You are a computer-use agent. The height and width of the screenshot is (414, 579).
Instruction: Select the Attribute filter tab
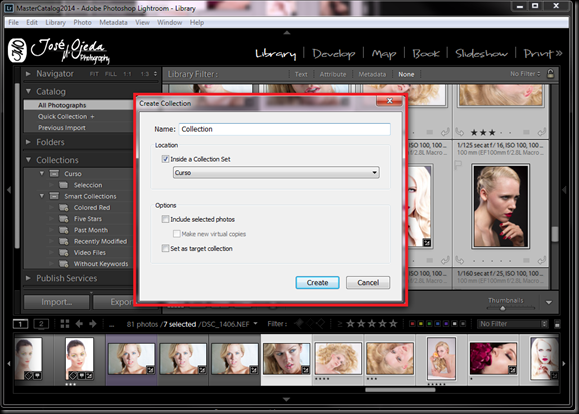333,74
